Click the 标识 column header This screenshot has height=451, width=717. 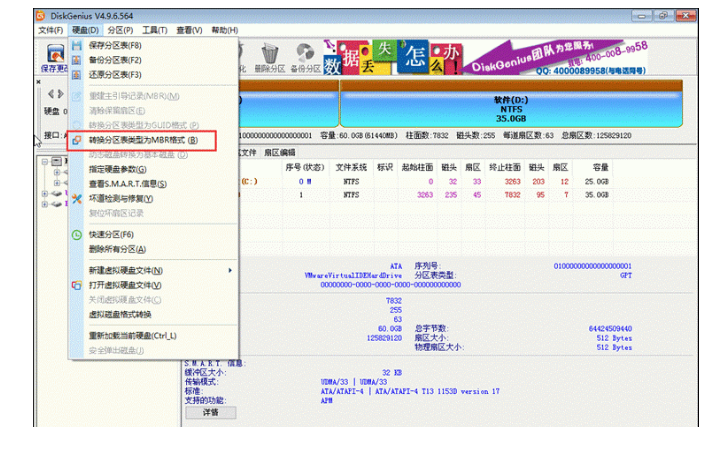coord(385,167)
